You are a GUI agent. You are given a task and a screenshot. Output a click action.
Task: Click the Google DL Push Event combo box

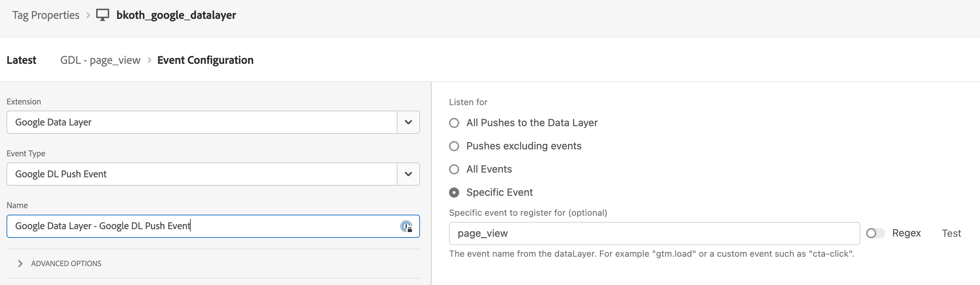pos(202,174)
